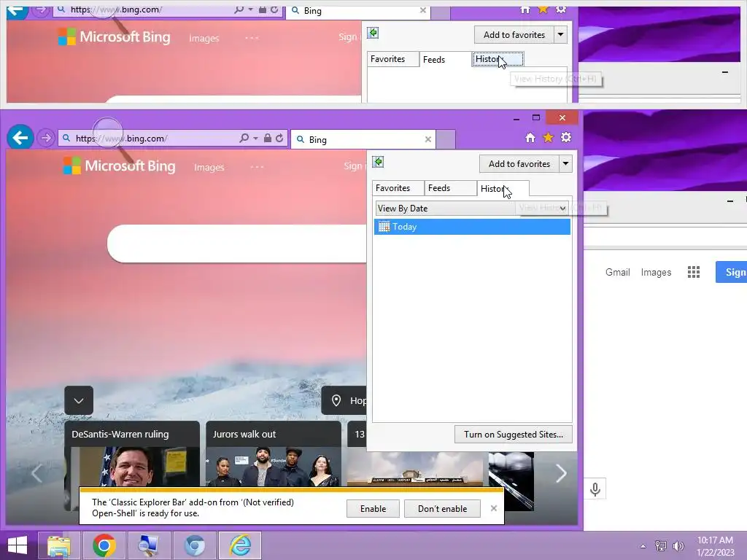Screen dimensions: 747x560
Task: Open Google Chrome from the taskbar
Action: click(x=104, y=545)
